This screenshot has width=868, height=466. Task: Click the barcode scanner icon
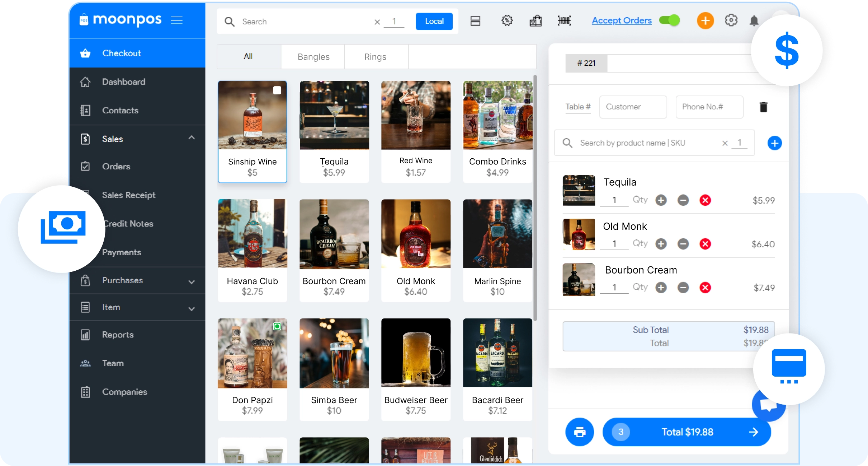pos(564,21)
